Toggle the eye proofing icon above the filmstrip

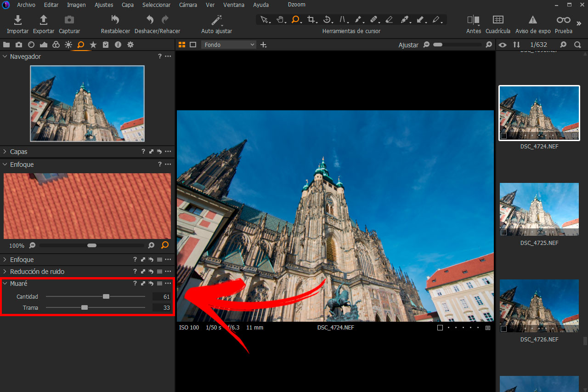point(502,45)
